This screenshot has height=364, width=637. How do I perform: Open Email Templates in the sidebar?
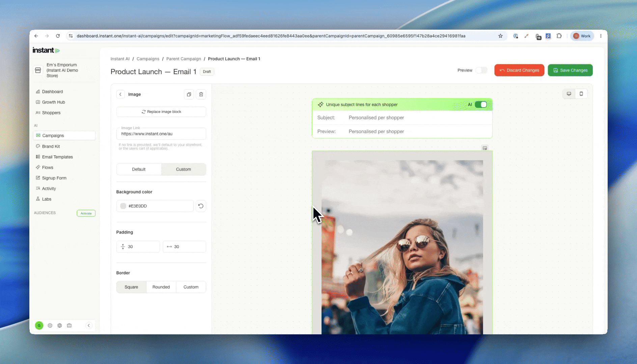(x=57, y=157)
